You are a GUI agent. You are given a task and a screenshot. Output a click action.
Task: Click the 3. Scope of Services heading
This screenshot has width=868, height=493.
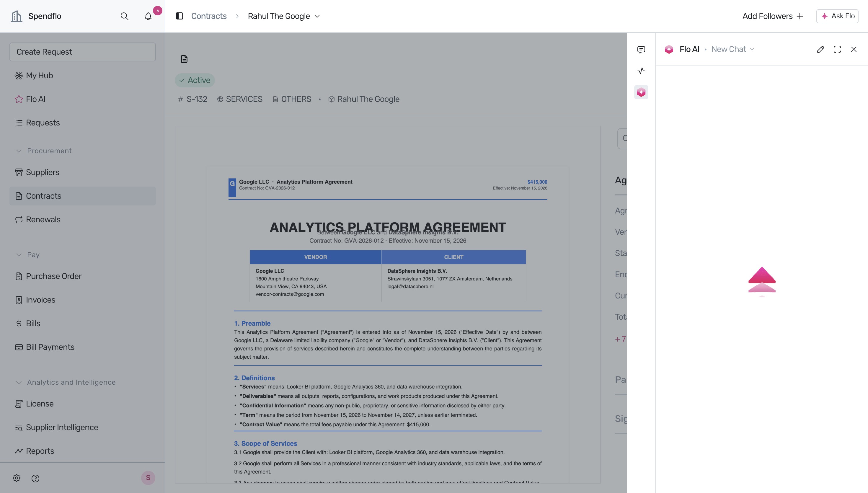[x=265, y=443]
